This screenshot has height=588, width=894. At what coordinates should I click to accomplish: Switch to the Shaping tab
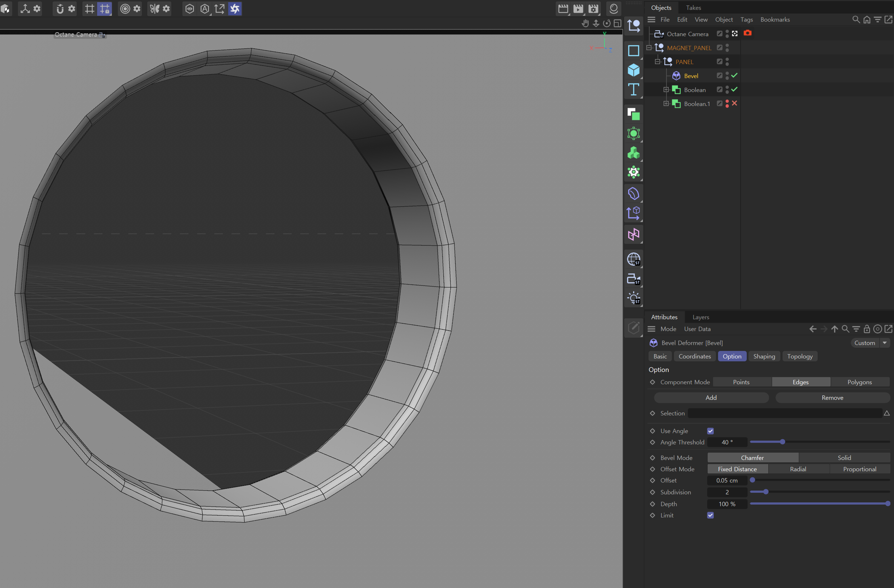[764, 356]
